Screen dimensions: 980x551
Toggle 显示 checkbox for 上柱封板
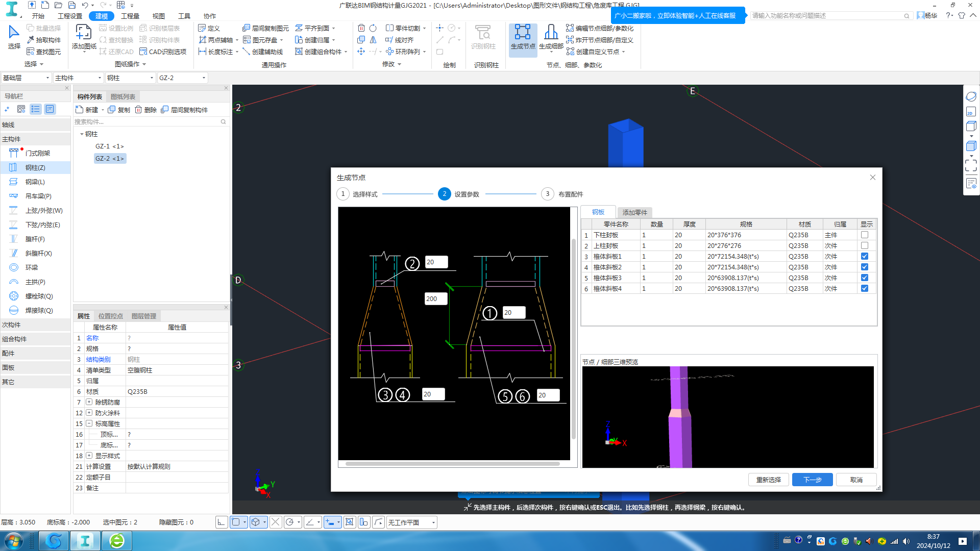(865, 245)
